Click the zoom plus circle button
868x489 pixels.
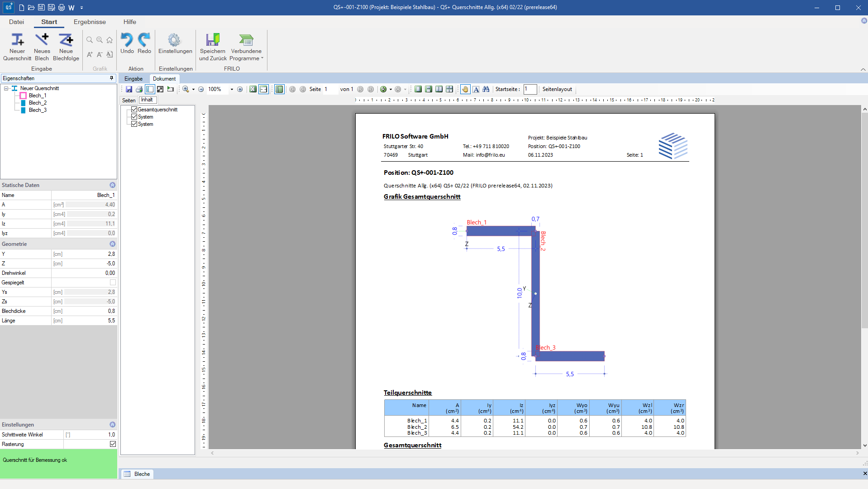(x=240, y=89)
